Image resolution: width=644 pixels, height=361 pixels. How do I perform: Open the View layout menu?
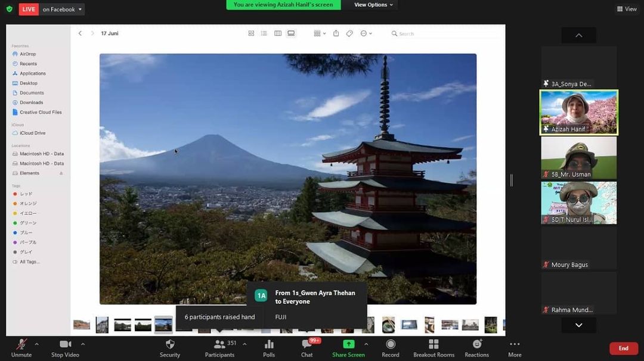click(x=627, y=9)
